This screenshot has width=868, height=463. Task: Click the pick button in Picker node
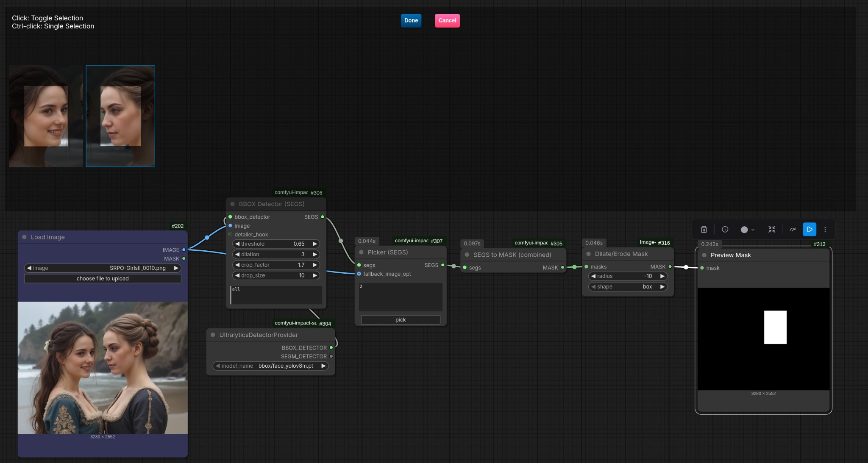tap(400, 320)
